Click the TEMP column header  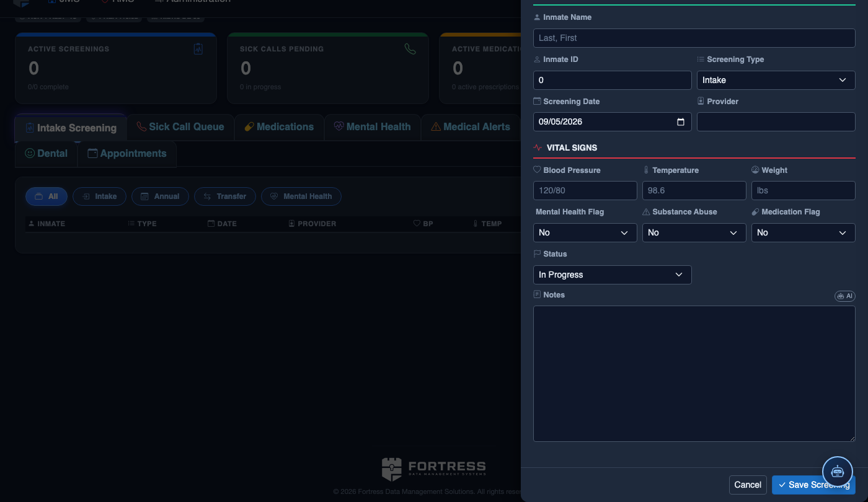point(487,224)
